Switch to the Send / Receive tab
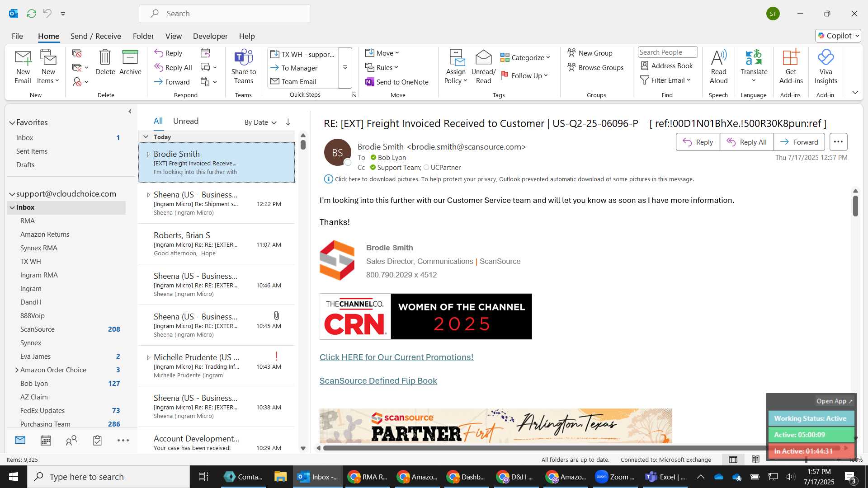The height and width of the screenshot is (488, 868). (x=95, y=36)
